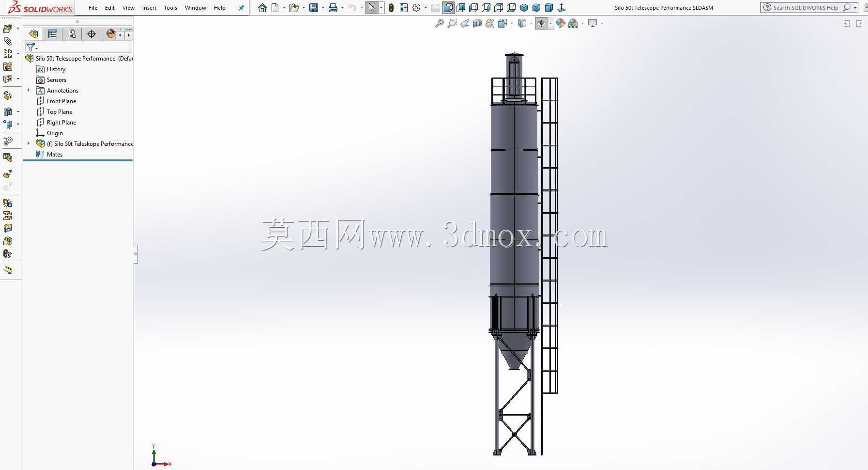Create a new document

(275, 8)
